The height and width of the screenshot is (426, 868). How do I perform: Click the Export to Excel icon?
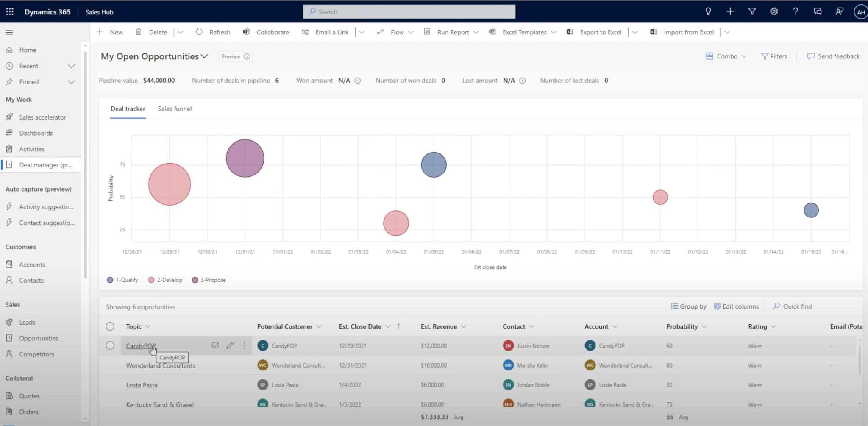tap(569, 32)
